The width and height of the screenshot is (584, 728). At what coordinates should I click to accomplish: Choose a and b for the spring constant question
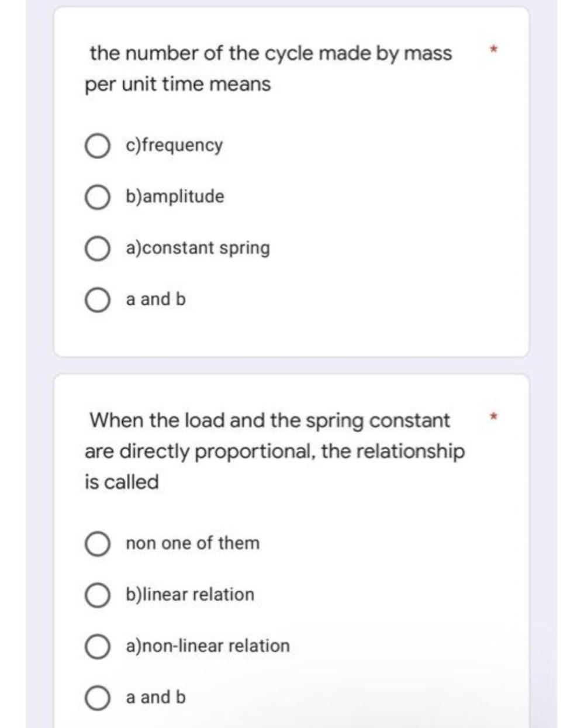coord(98,697)
